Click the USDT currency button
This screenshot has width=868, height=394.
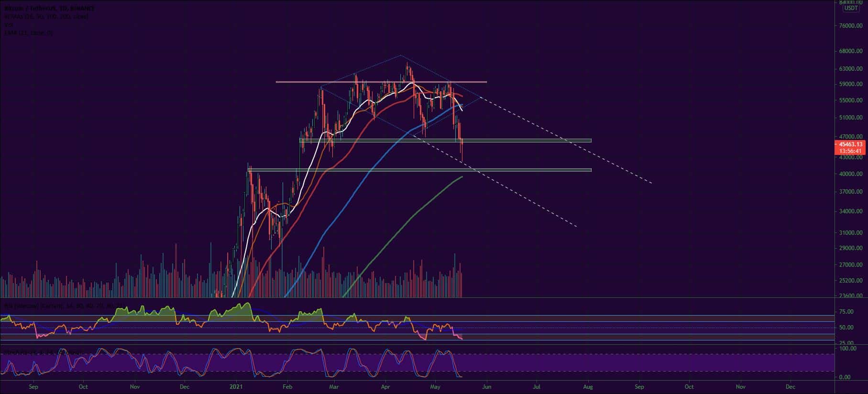(x=851, y=8)
